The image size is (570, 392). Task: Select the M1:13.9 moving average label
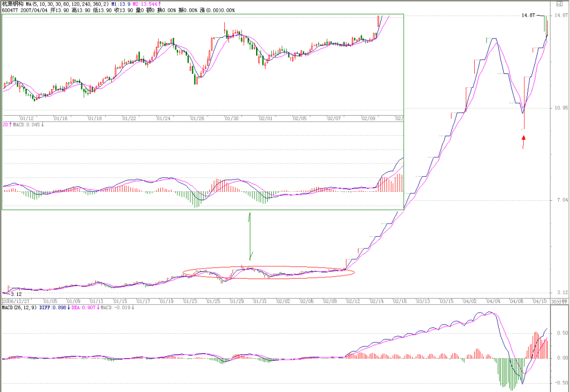click(x=121, y=4)
